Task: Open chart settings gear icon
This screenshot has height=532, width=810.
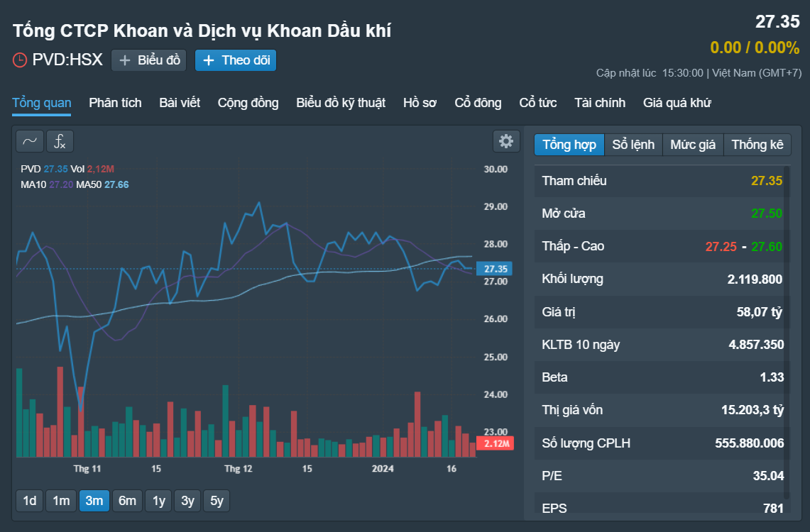Action: (506, 141)
